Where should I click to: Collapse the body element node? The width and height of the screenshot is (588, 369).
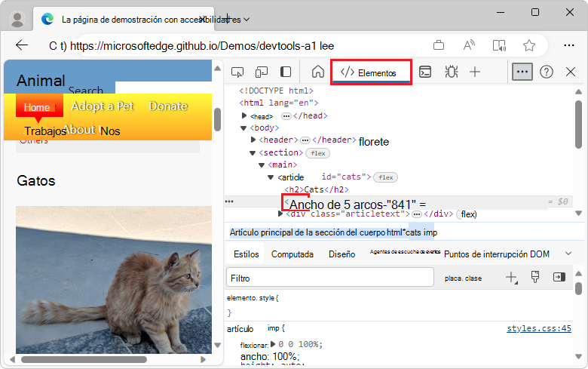(243, 128)
